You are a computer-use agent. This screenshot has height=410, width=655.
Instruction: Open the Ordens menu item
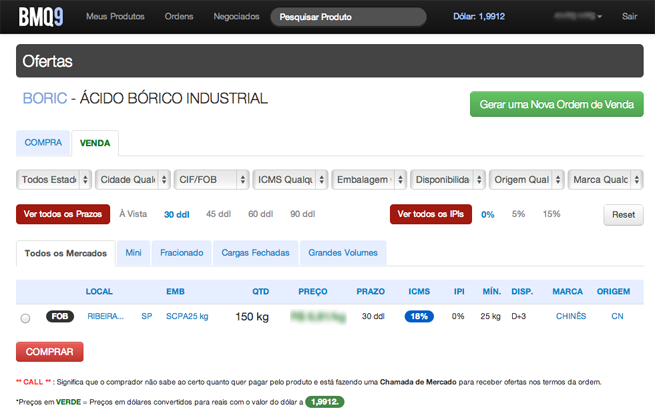point(179,17)
